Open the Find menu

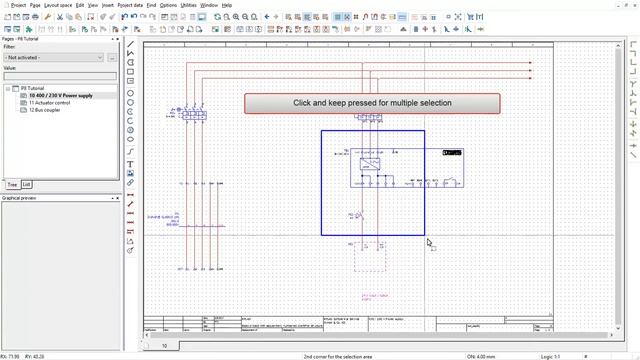(x=151, y=5)
